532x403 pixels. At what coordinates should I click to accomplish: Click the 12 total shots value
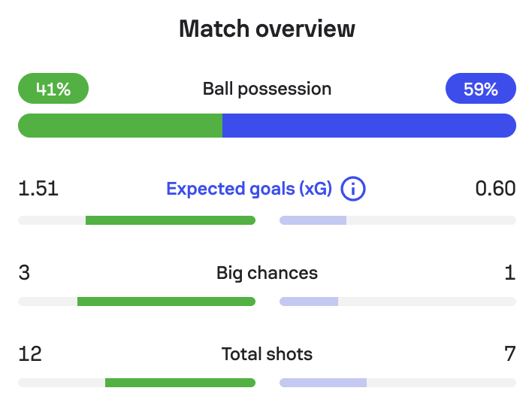(x=30, y=354)
